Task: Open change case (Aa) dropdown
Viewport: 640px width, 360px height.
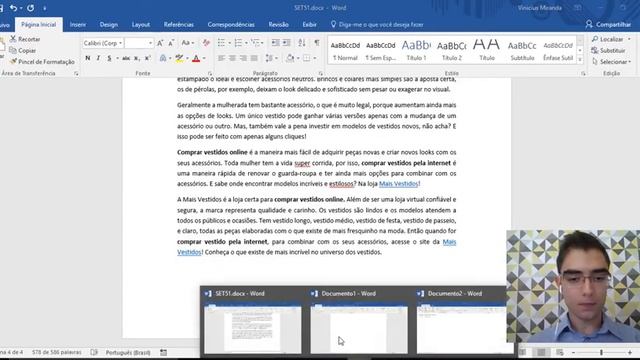Action: tap(187, 43)
